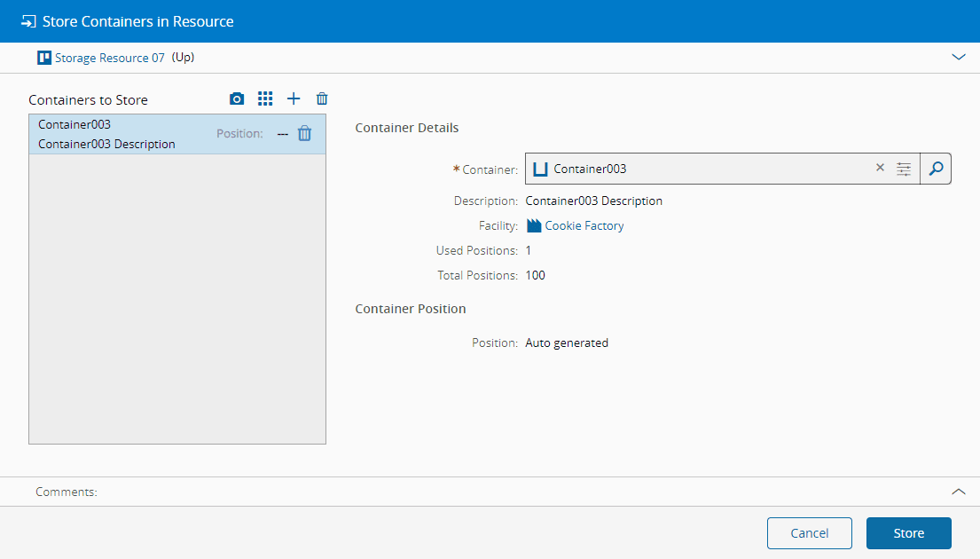Screen dimensions: 980x559
Task: Click the U-shaped container icon in Container field
Action: coord(541,169)
